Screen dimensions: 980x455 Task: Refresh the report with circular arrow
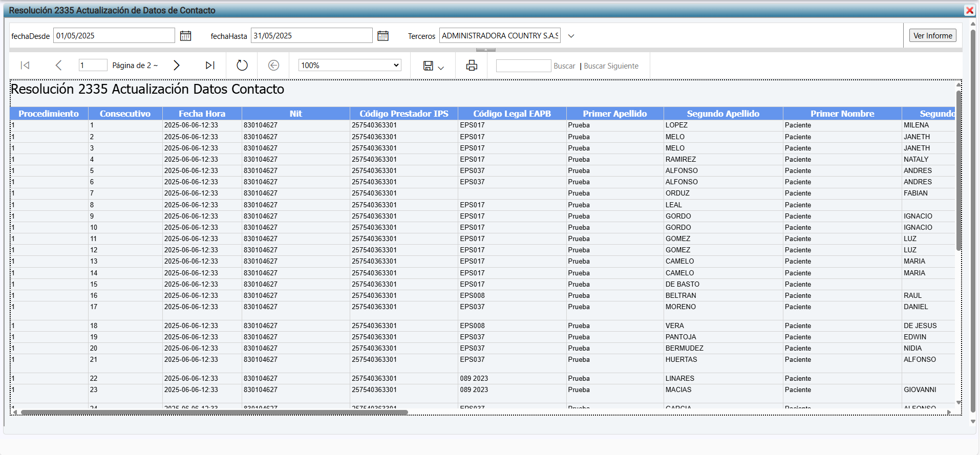(242, 66)
